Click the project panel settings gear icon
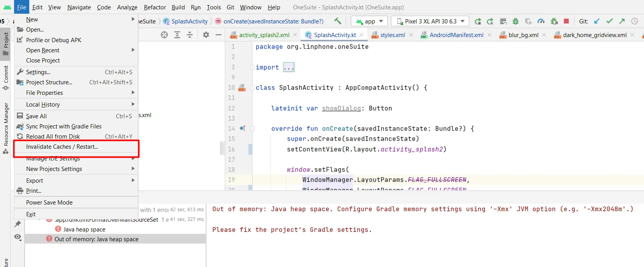The height and width of the screenshot is (267, 644). 206,35
